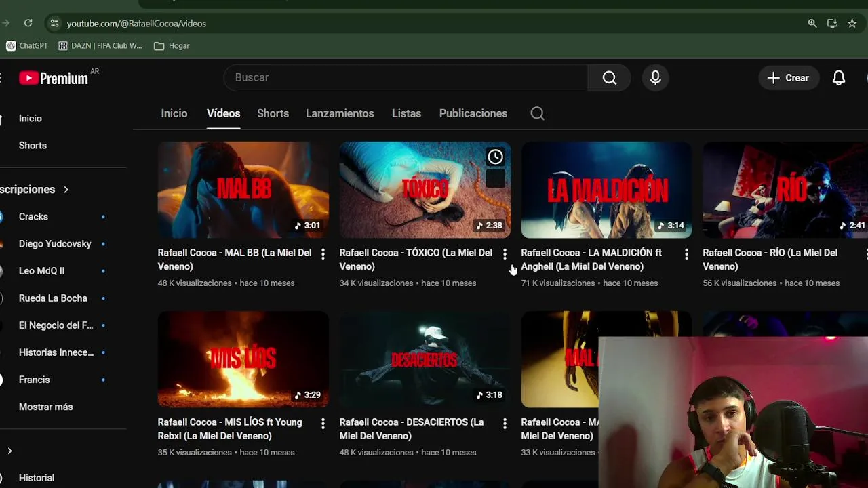Image resolution: width=868 pixels, height=488 pixels.
Task: Open the DAZN FIFA Club bookmark
Action: [x=100, y=46]
